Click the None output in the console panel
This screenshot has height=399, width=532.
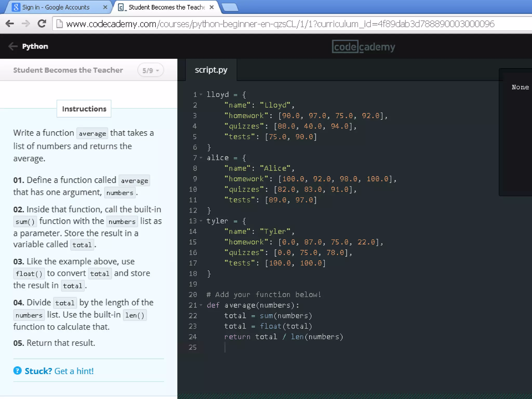(x=520, y=87)
